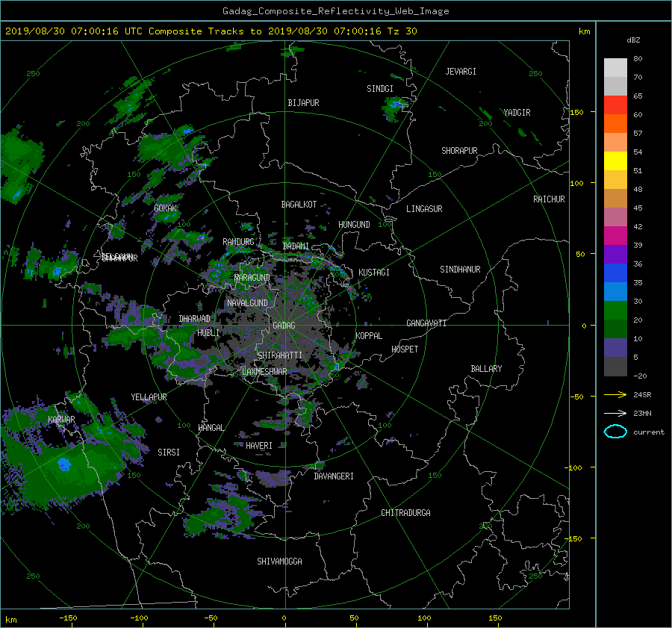Click the white 23MN arrow legend icon
This screenshot has width=672, height=628.
615,414
